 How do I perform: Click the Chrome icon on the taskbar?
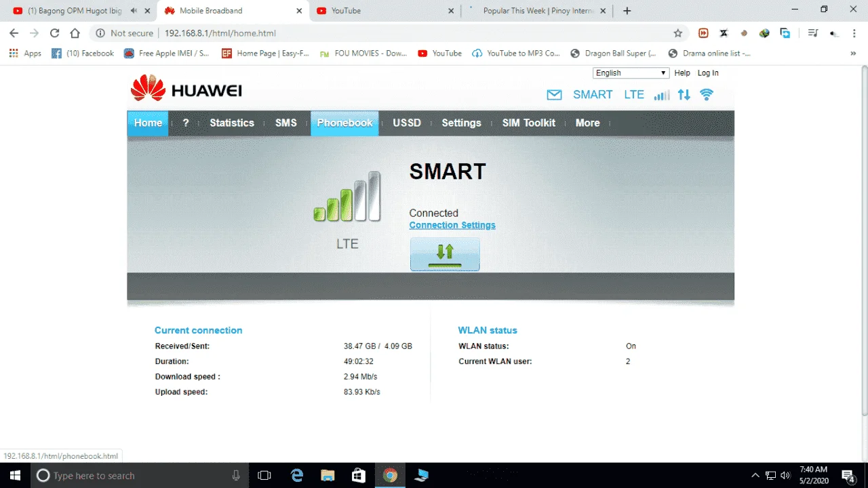(x=390, y=475)
